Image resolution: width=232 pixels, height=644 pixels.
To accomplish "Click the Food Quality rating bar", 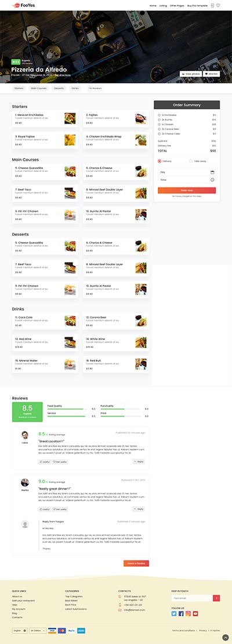I will pos(67,409).
